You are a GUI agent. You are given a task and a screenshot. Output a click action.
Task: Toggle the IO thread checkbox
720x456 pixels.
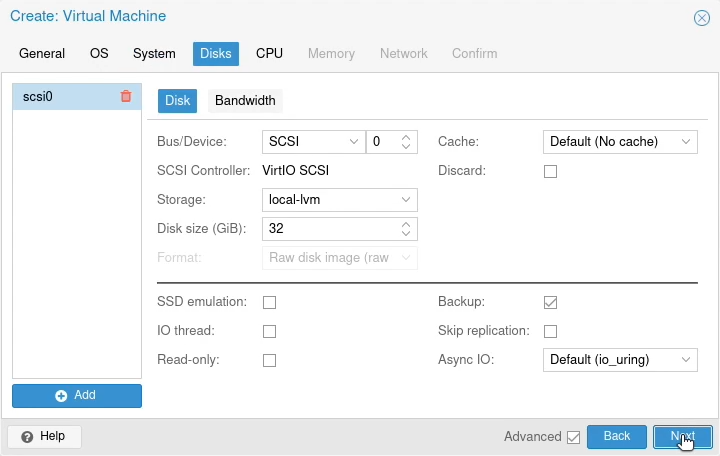pyautogui.click(x=269, y=331)
